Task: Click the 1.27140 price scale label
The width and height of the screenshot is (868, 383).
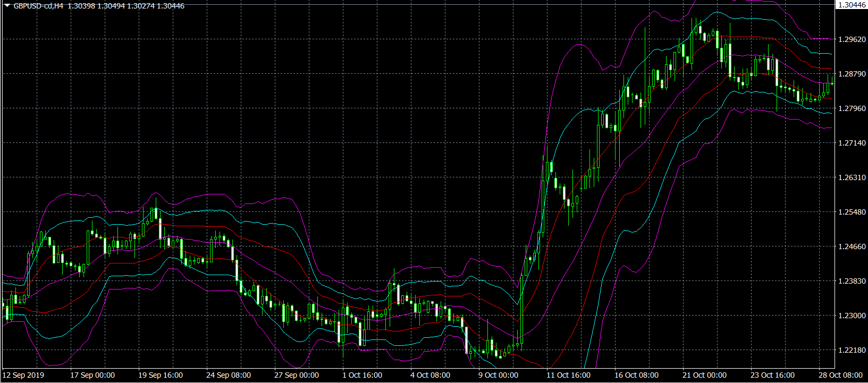Action: click(x=851, y=143)
